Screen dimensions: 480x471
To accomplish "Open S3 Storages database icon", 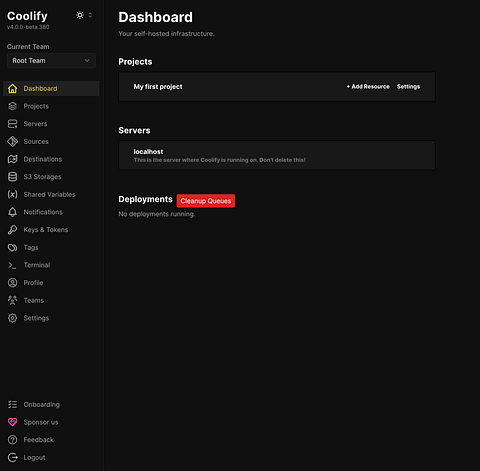I will 12,177.
